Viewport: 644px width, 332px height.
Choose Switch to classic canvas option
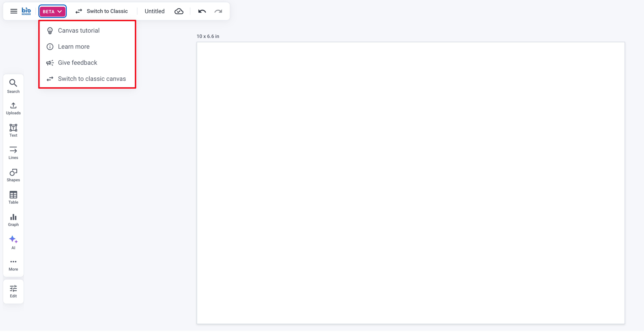(x=92, y=79)
